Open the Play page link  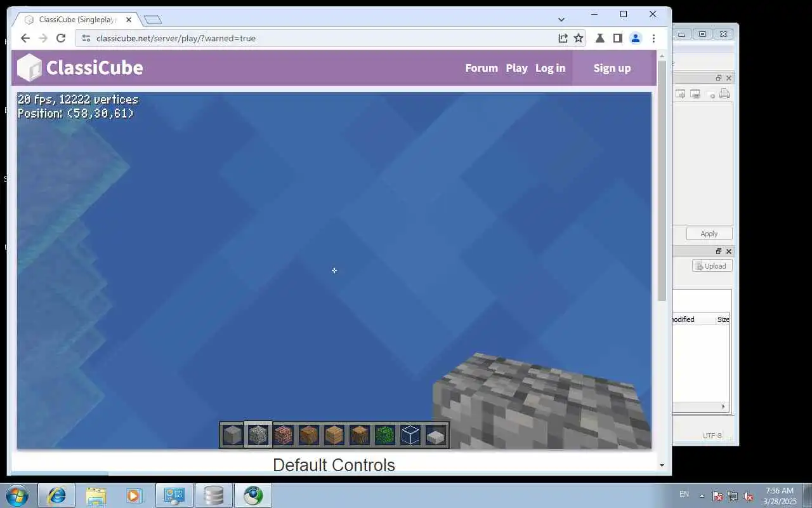[x=516, y=68]
